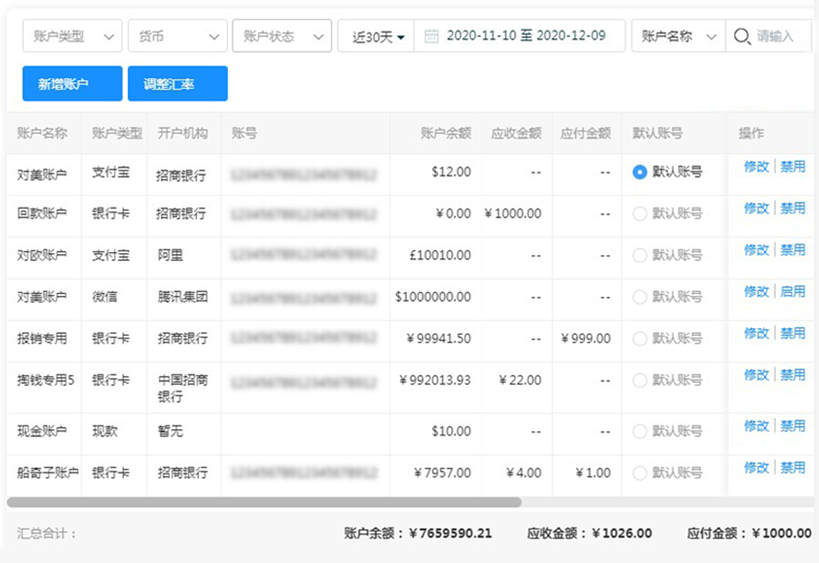Open the calendar icon in date range
This screenshot has height=563, width=819.
[x=431, y=36]
